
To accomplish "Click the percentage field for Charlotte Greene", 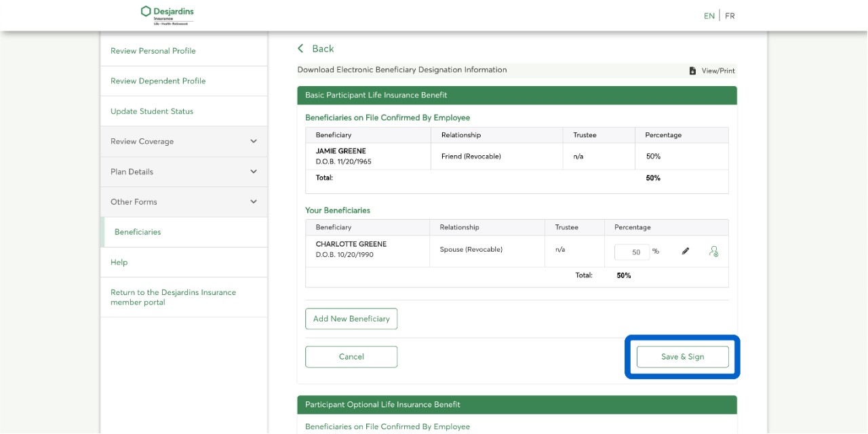I will (631, 252).
